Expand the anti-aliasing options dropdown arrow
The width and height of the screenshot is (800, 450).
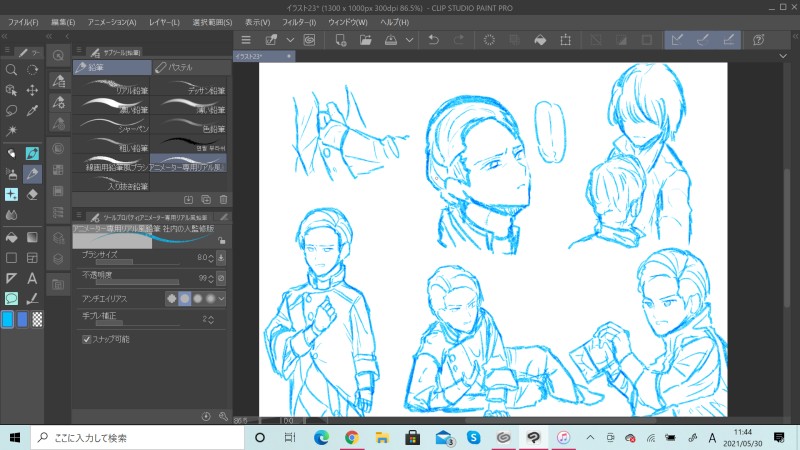click(221, 298)
